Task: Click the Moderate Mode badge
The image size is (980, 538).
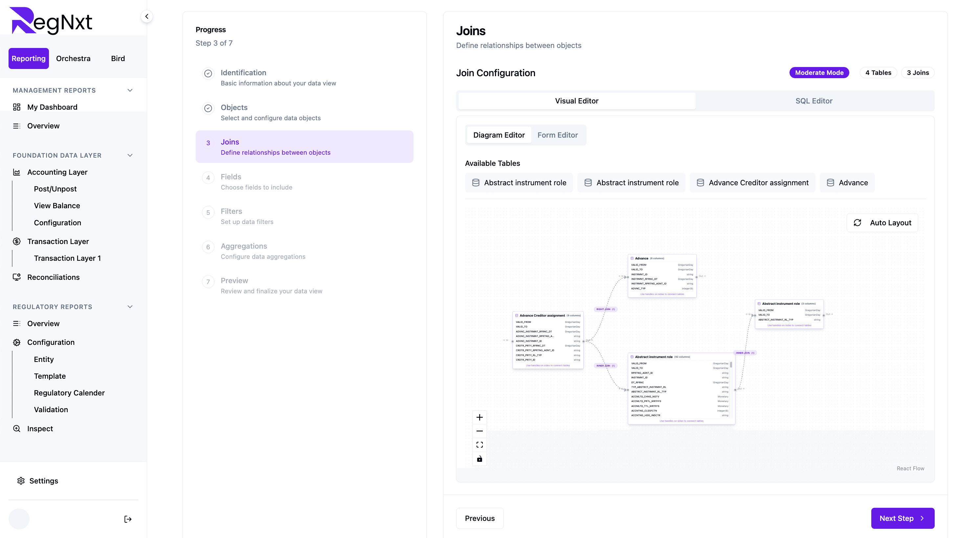Action: click(819, 73)
